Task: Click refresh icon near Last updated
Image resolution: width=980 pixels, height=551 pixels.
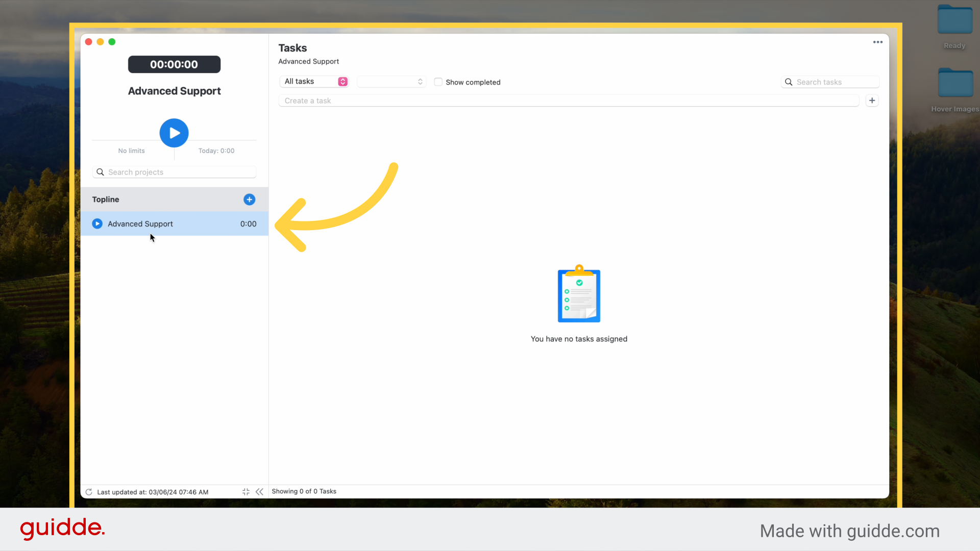Action: (x=89, y=492)
